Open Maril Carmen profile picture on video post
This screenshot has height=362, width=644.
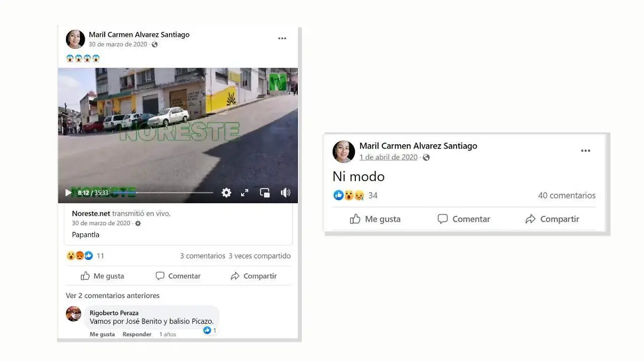click(x=75, y=39)
